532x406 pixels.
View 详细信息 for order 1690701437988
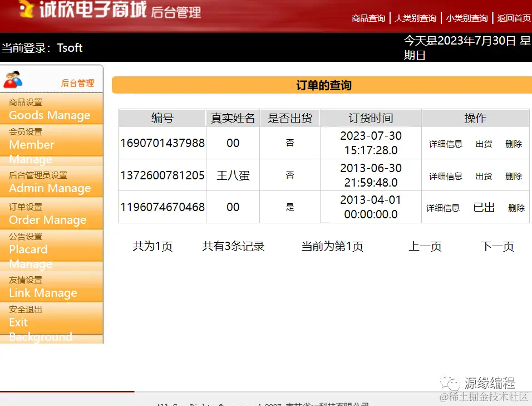[x=446, y=144]
